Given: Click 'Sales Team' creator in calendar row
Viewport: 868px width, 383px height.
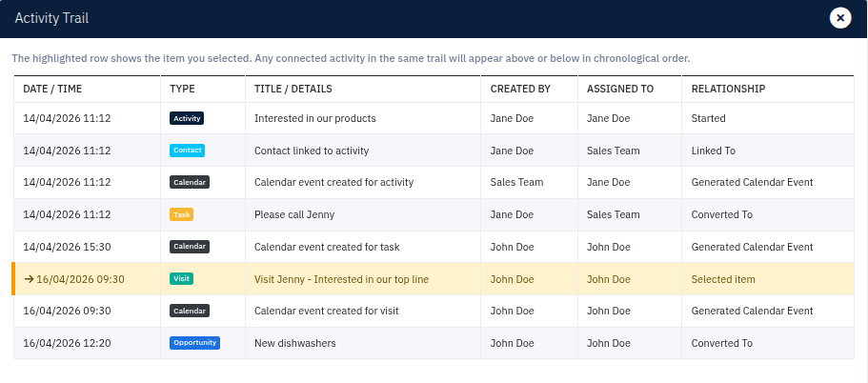Looking at the screenshot, I should point(517,183).
